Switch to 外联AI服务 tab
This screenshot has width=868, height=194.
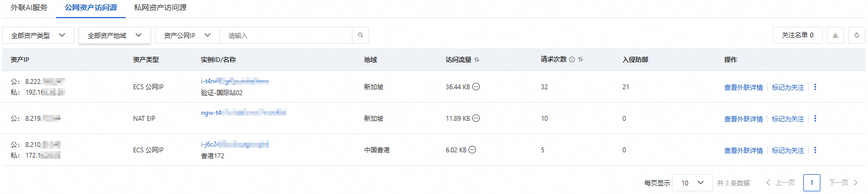pyautogui.click(x=29, y=7)
